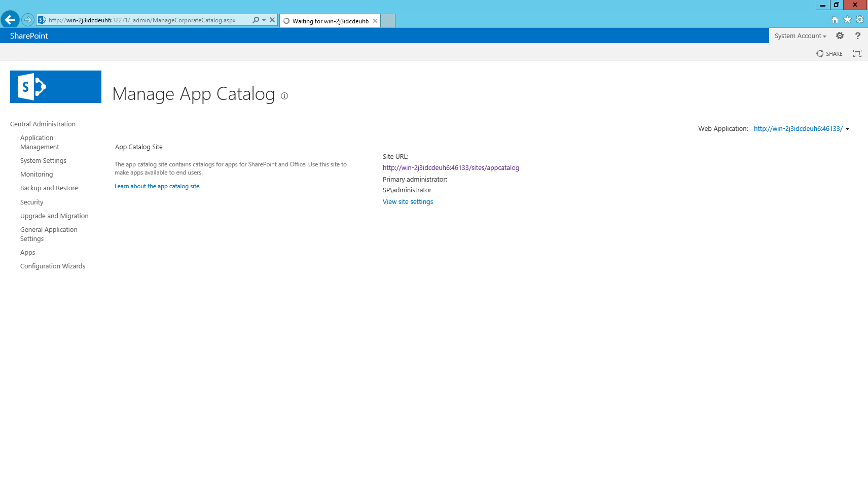Open System Settings in navigation

coord(43,161)
